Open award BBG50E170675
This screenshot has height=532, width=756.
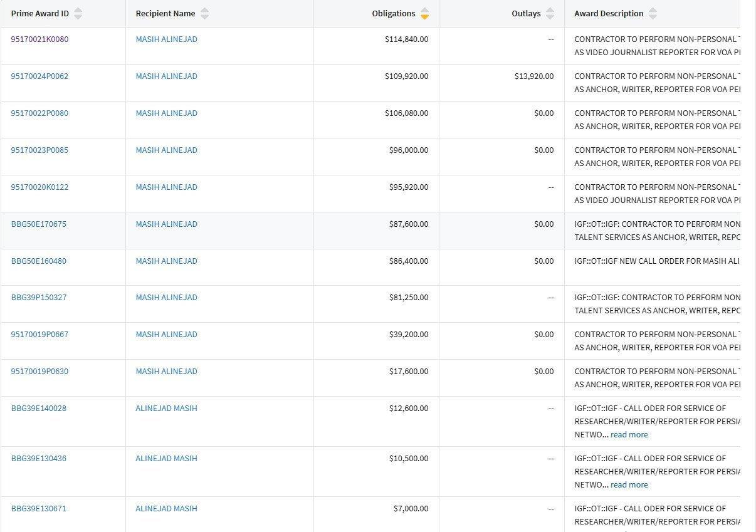[x=38, y=224]
